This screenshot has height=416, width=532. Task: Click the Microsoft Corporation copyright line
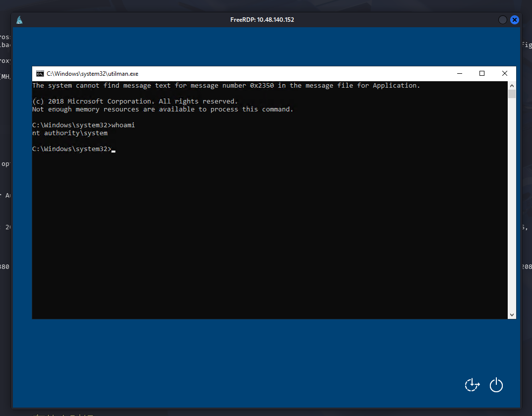point(135,102)
